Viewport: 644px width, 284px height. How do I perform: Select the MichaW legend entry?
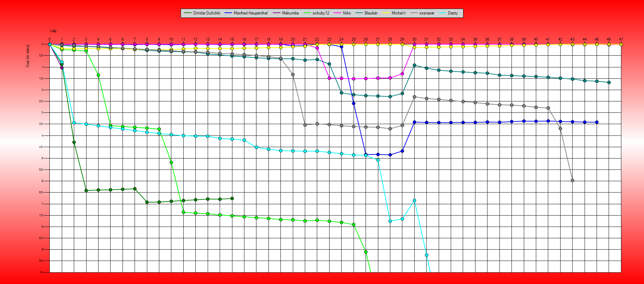[394, 13]
